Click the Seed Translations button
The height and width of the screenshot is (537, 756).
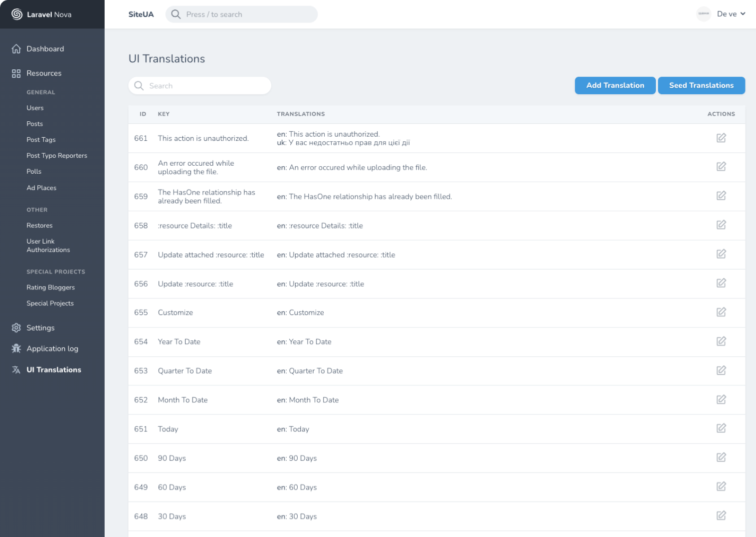[701, 85]
